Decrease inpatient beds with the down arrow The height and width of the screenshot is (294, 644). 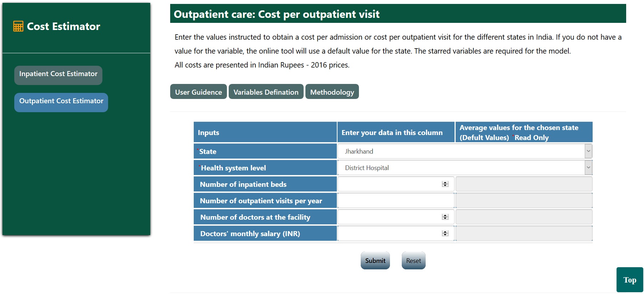click(x=445, y=185)
